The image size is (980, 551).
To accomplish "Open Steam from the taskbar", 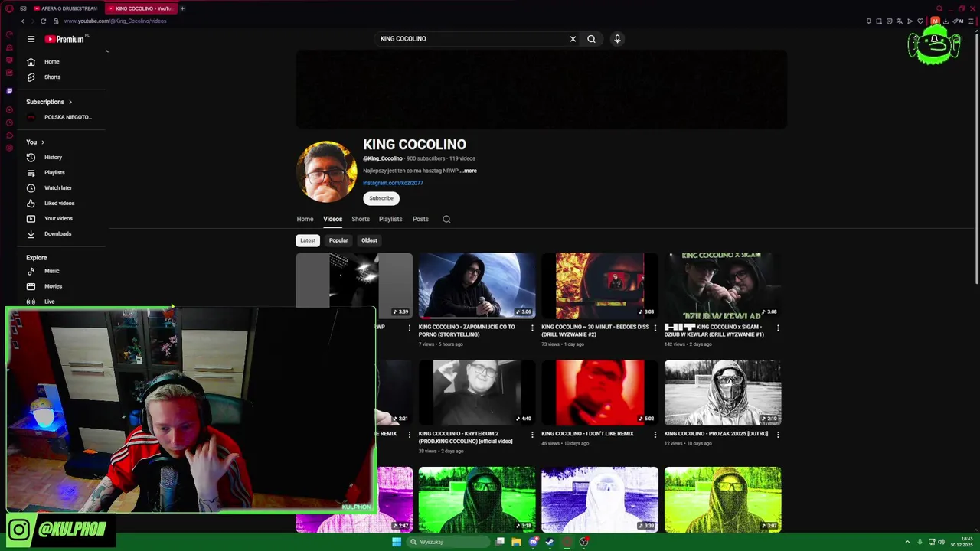I will click(550, 542).
